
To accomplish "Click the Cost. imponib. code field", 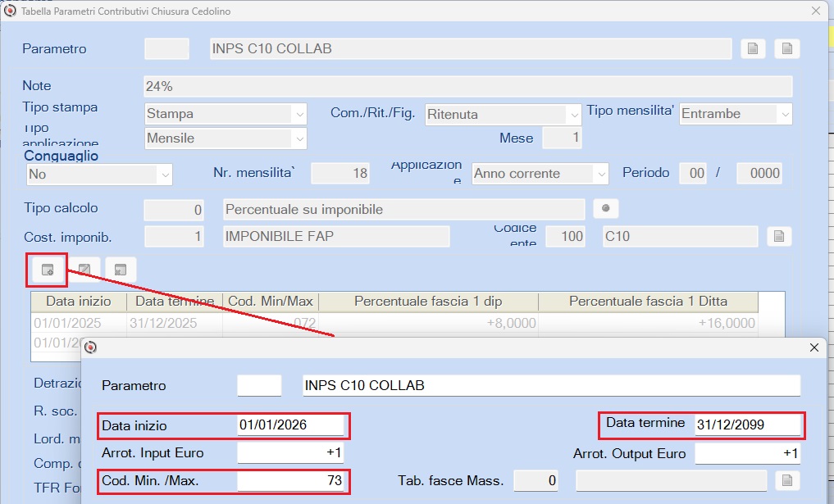I will coord(174,237).
